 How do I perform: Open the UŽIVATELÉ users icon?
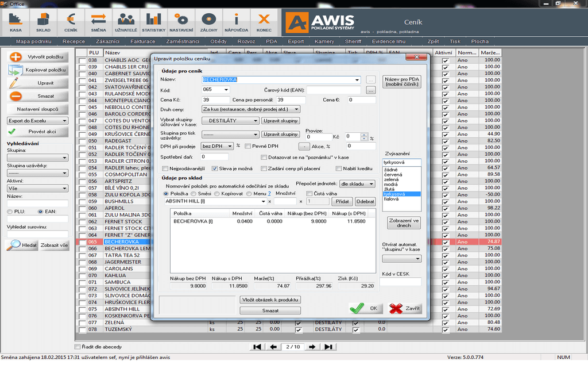[x=126, y=22]
